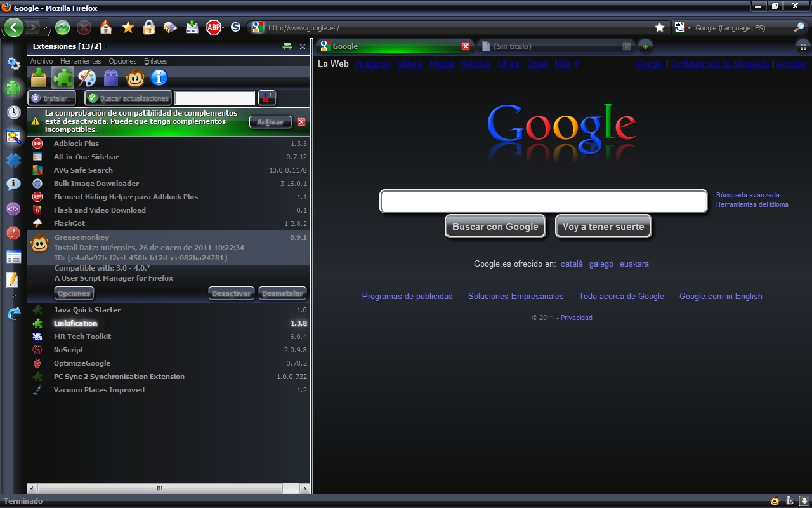Select the Themes paint palette icon
812x508 pixels.
pos(87,77)
